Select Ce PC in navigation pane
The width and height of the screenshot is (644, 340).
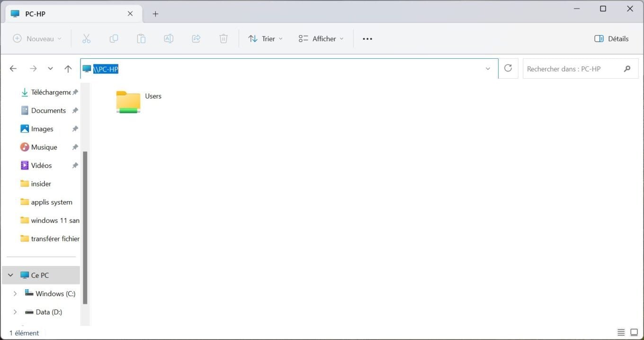(x=40, y=275)
